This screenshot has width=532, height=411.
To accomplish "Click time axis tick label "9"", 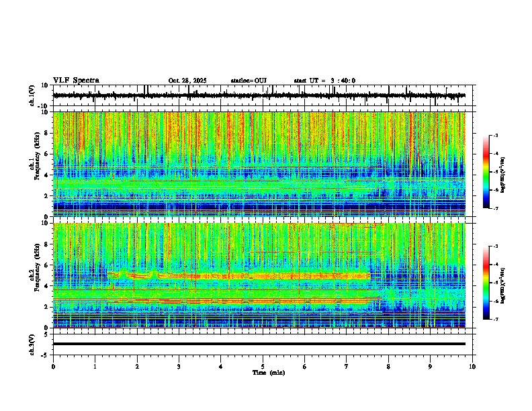I will coord(430,367).
